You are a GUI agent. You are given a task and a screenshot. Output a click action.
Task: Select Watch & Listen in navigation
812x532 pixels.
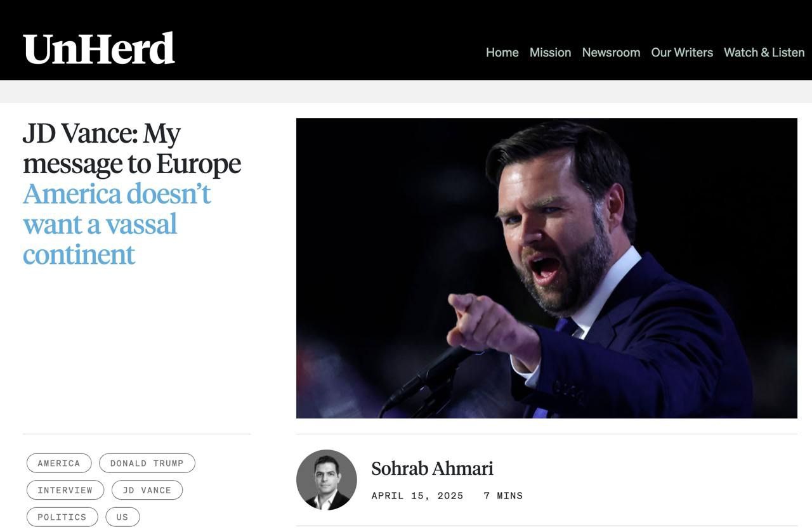pyautogui.click(x=764, y=53)
